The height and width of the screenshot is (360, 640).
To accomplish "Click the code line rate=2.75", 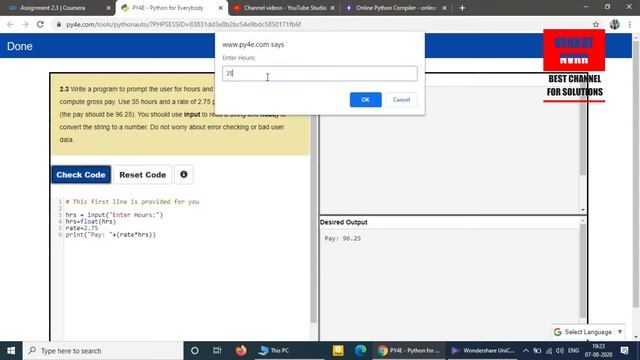I will tap(82, 228).
